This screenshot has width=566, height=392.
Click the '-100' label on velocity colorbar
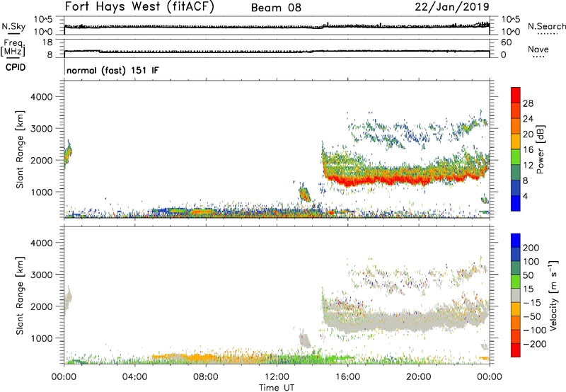click(535, 330)
